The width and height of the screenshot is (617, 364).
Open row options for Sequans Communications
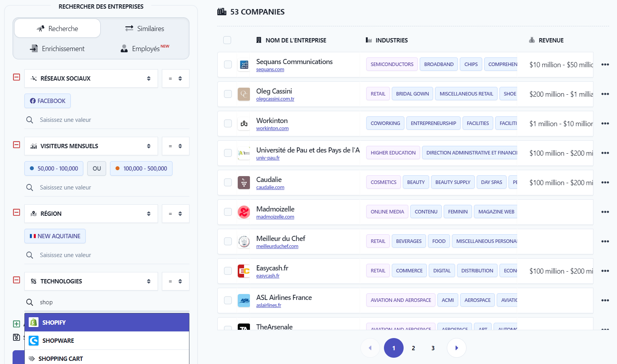(x=605, y=64)
